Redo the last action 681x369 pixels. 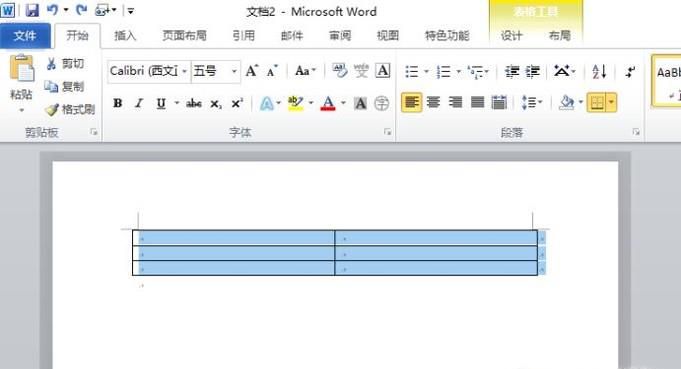click(x=81, y=10)
